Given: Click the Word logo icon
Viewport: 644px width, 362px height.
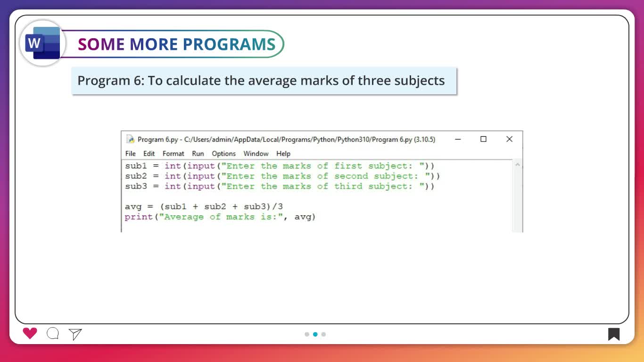Looking at the screenshot, I should (42, 43).
